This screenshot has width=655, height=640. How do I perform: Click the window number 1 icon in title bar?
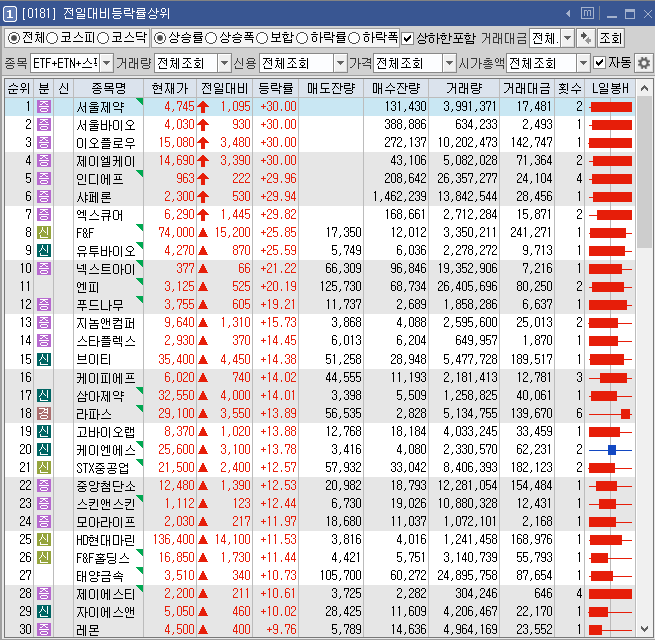click(x=10, y=14)
